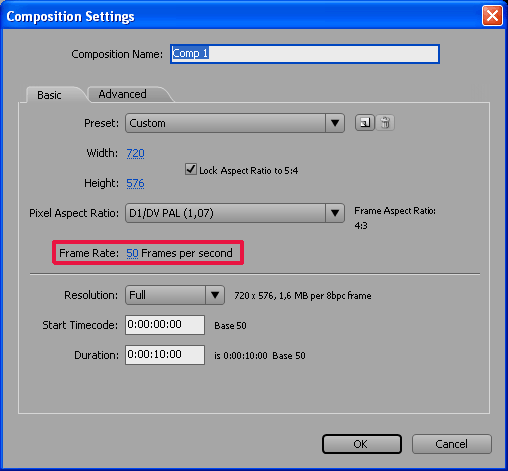Click the Preset dropdown arrow button
Image resolution: width=508 pixels, height=471 pixels.
point(335,123)
